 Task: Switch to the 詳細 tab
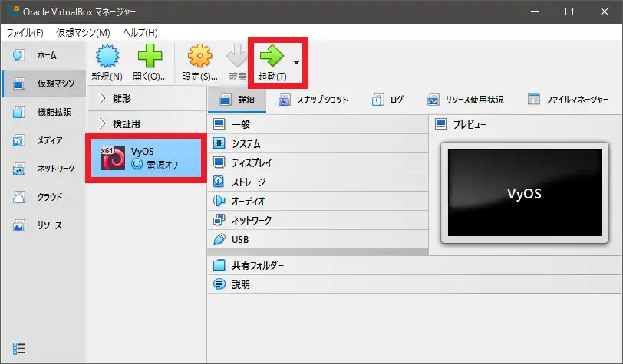click(237, 100)
